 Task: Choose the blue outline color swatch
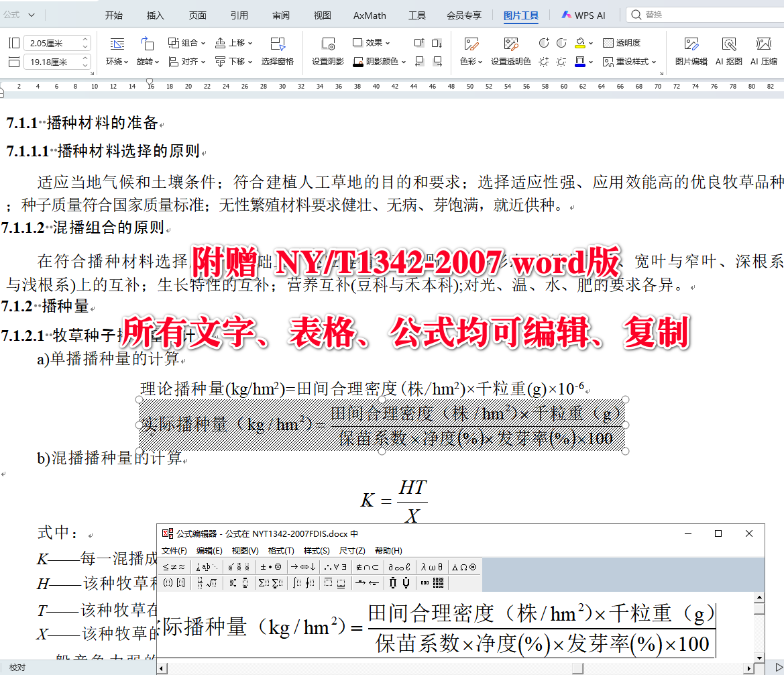point(581,62)
